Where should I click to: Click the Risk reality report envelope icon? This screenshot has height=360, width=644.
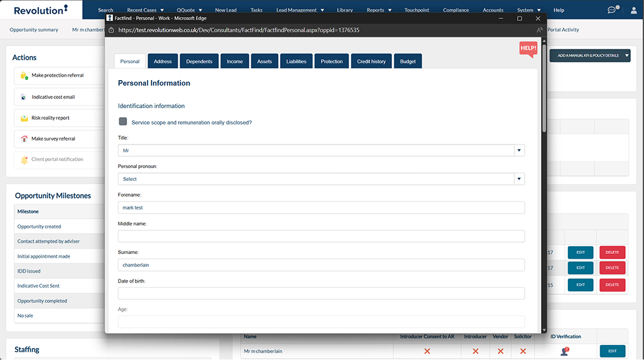coord(24,118)
